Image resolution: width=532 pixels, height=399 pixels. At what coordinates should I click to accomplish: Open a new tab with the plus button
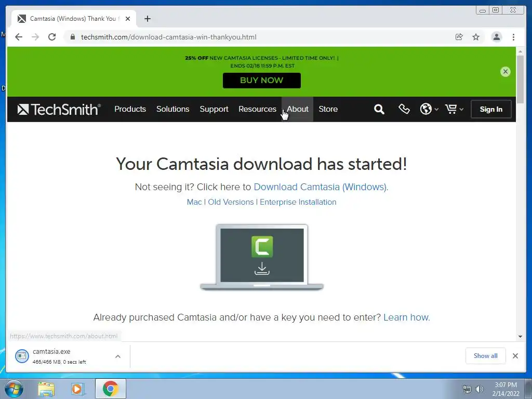coord(147,19)
